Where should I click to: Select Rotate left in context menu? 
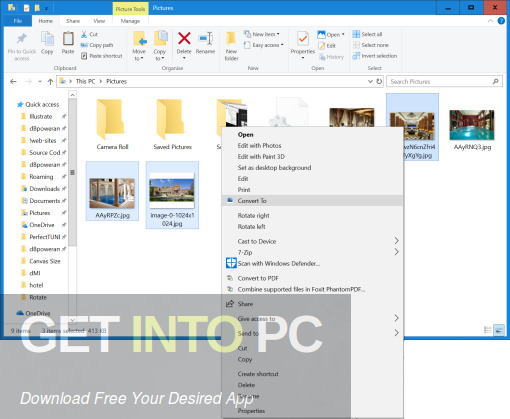(312, 227)
